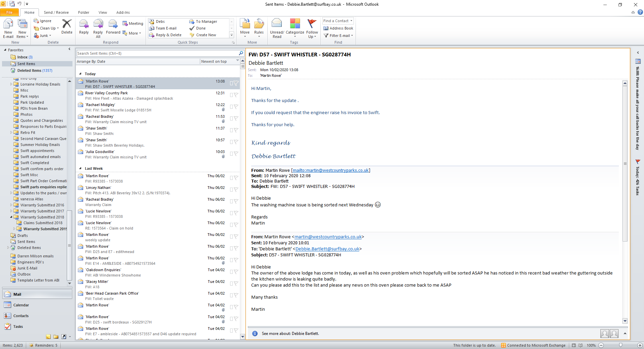Delete the selected message

(x=67, y=27)
